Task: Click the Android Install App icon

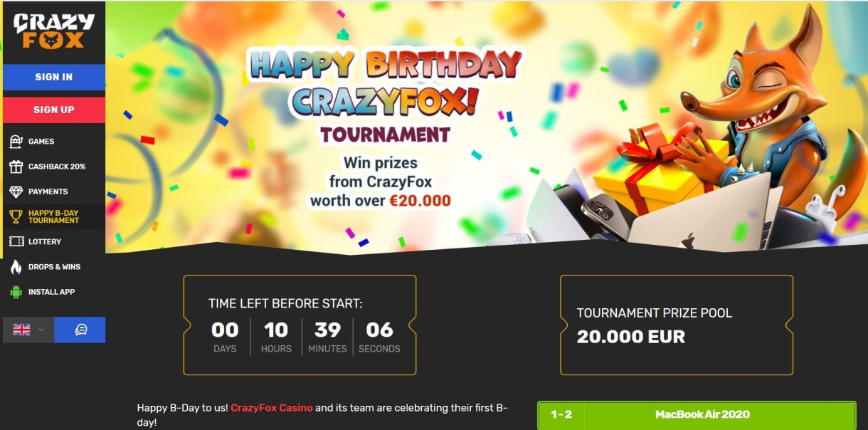Action: pos(16,292)
